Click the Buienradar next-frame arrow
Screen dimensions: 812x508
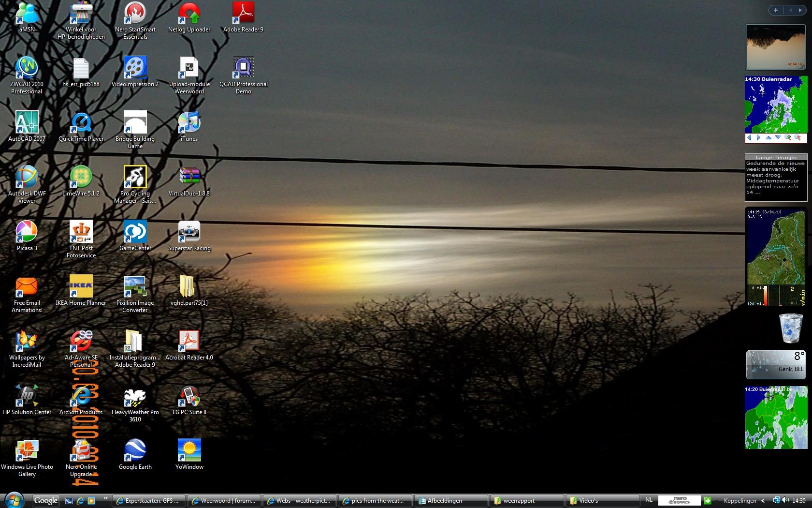758,138
